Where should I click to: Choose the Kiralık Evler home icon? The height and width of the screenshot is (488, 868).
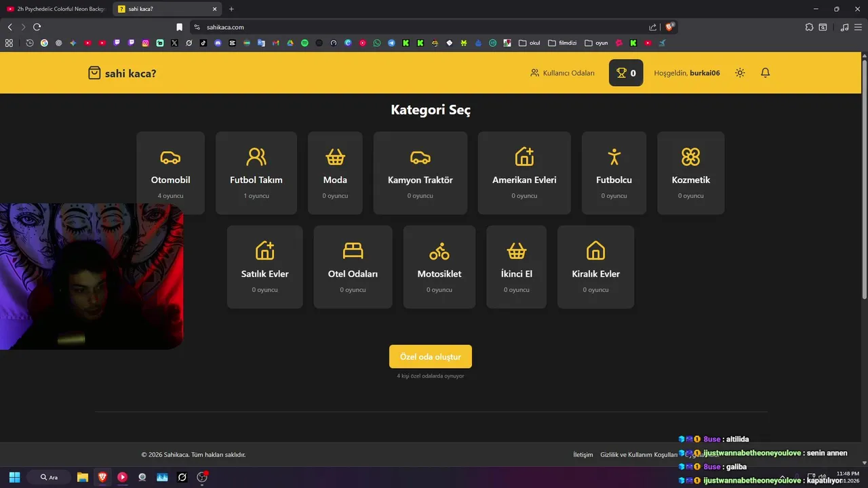(595, 251)
